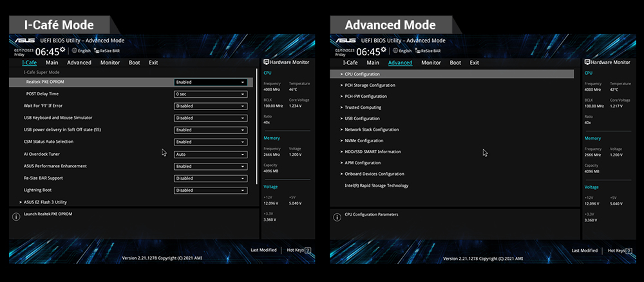Expand CPU Configuration submenu
644x282 pixels.
(x=452, y=74)
